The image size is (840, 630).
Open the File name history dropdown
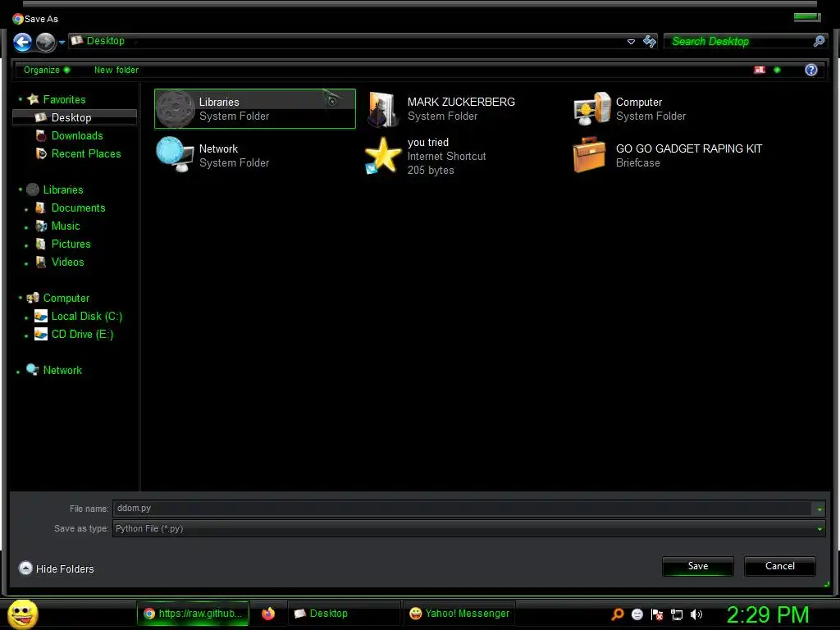click(x=819, y=509)
